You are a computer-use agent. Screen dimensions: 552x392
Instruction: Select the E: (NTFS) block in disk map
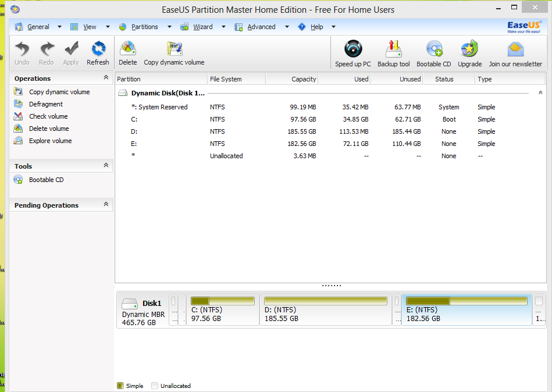click(466, 310)
